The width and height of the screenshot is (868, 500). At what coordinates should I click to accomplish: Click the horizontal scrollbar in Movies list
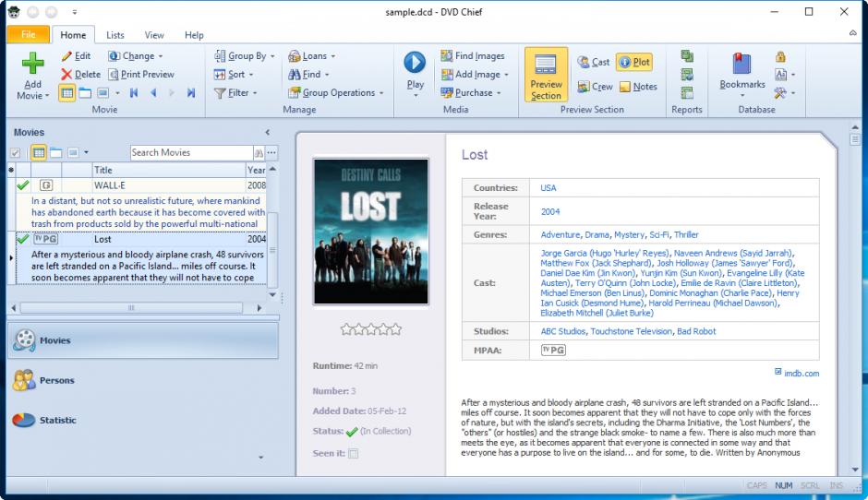[131, 307]
